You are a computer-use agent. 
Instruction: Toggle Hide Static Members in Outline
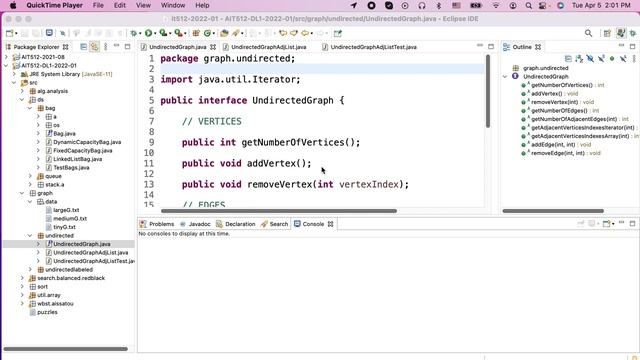601,59
